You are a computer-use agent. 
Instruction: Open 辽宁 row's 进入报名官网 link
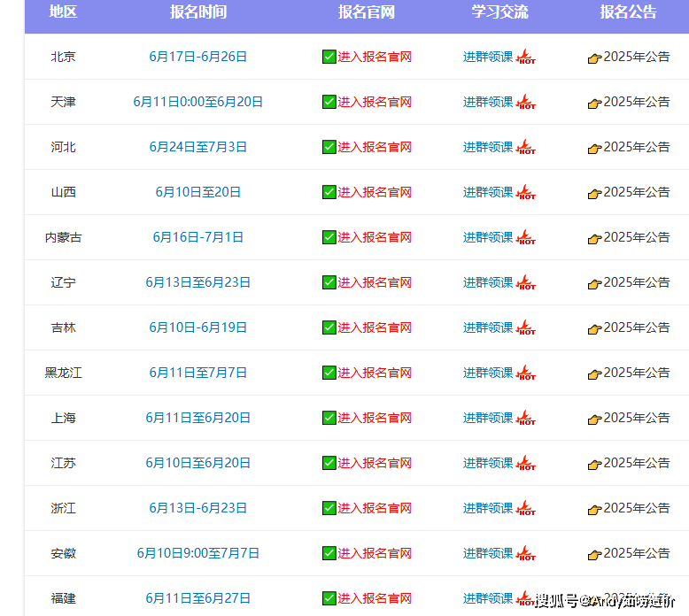[375, 282]
